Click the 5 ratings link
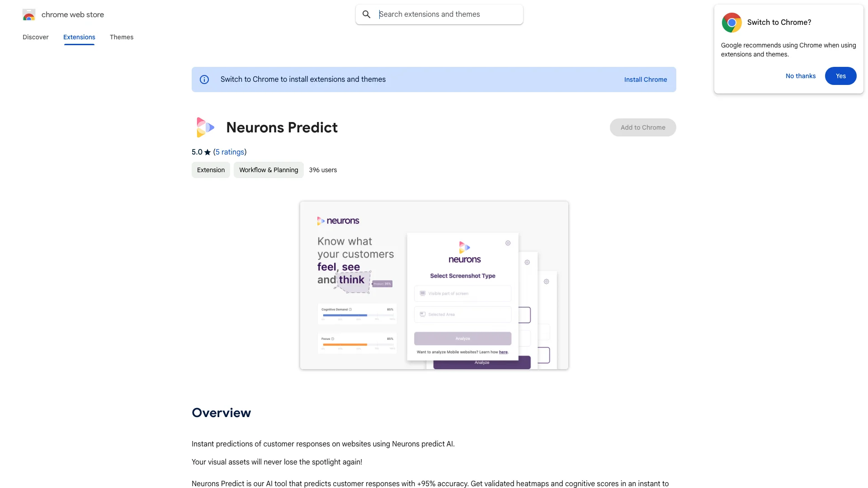The width and height of the screenshot is (868, 488). click(230, 152)
